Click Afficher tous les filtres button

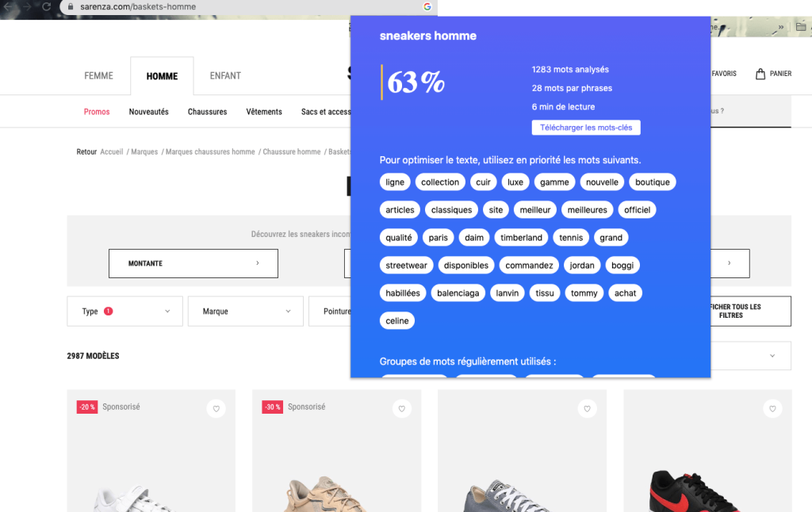750,311
